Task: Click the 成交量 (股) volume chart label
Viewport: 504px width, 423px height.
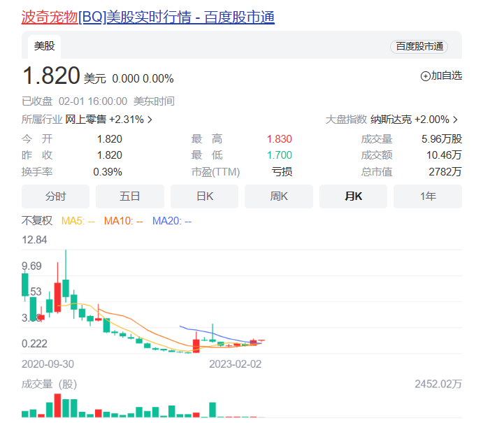Action: pyautogui.click(x=49, y=384)
